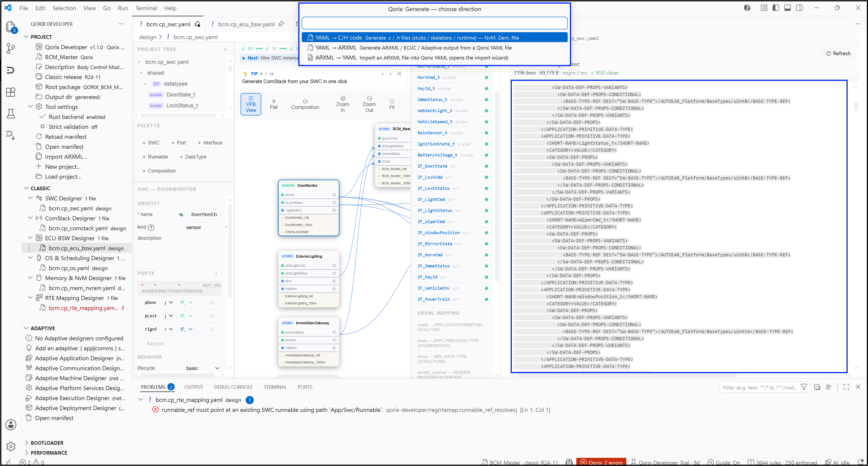Choose ARXML → YAML import option
Viewport: 868px width, 466px height.
pyautogui.click(x=434, y=58)
